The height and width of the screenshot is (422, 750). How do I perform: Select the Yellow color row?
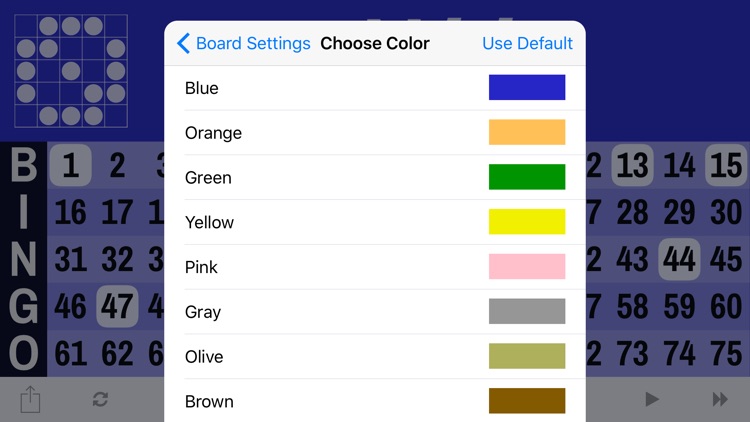click(x=375, y=222)
